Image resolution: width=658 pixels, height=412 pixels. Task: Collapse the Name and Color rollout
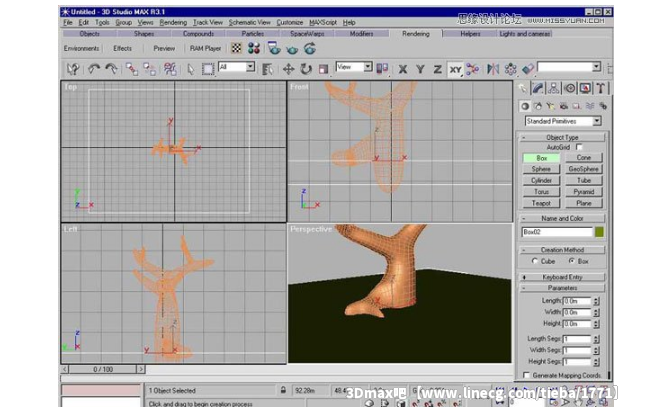point(562,218)
